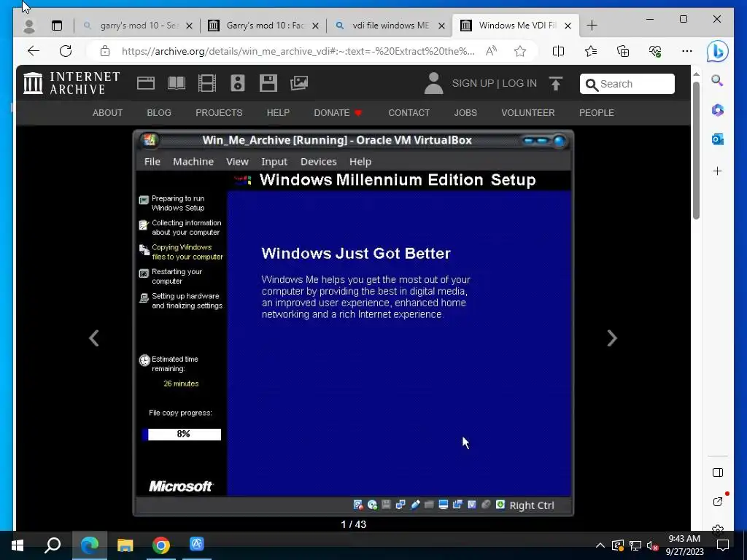Open the Edge profile icon

(x=29, y=26)
